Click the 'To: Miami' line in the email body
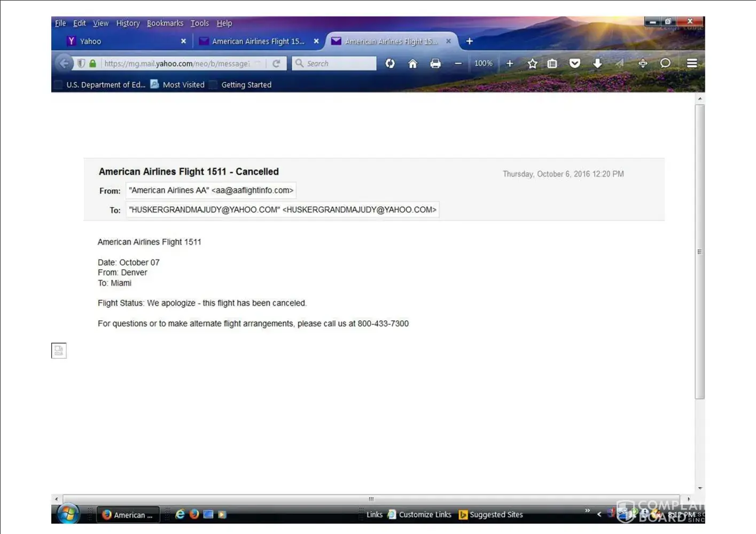Viewport: 756px width, 534px height. [x=114, y=283]
